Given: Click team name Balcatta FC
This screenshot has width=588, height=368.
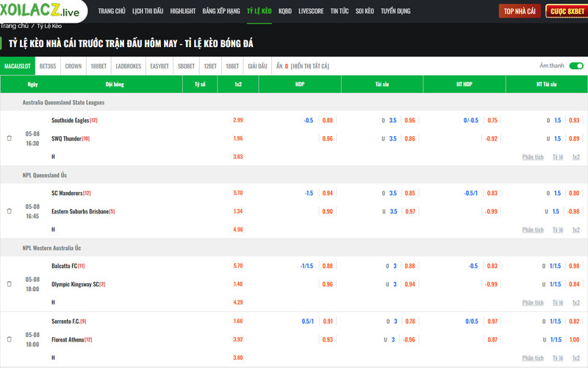Looking at the screenshot, I should (x=64, y=266).
